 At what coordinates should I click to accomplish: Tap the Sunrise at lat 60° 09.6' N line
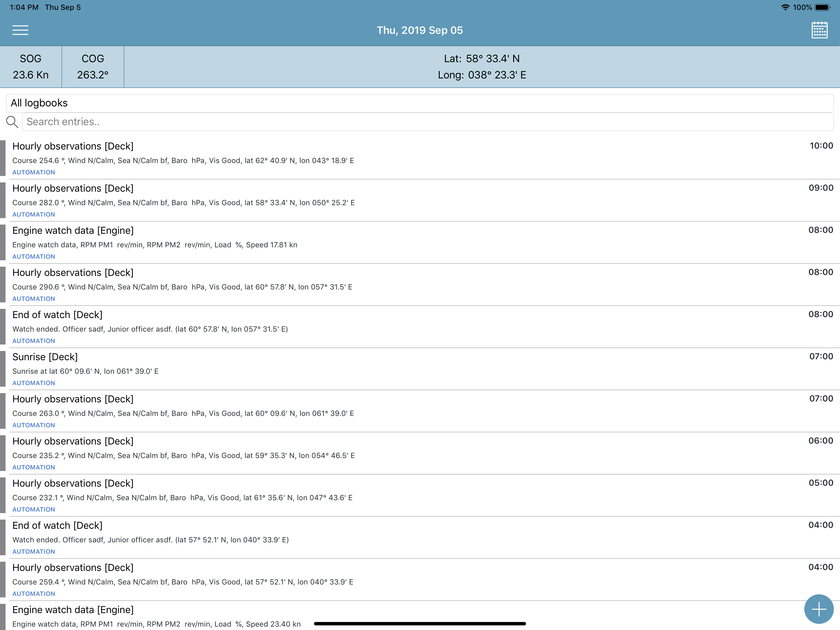tap(85, 371)
